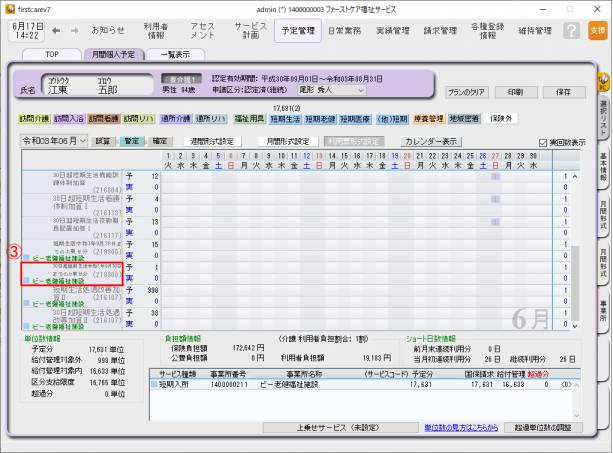
Task: Select the 訪問介護 service category tag
Action: (x=36, y=119)
